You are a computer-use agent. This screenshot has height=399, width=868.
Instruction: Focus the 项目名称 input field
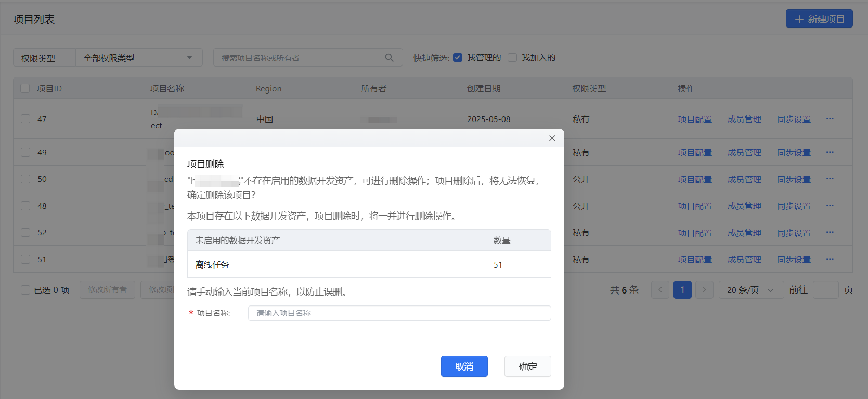[399, 313]
